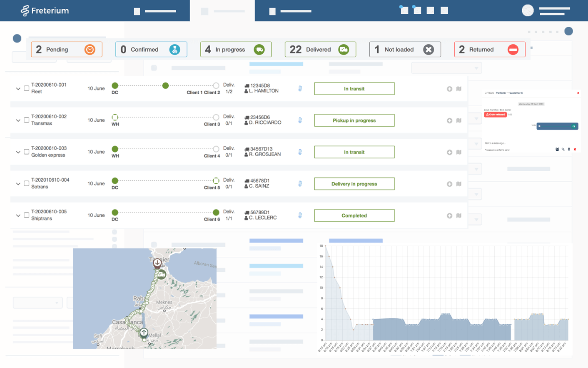Open the map icon on L. HAMILTON row
The image size is (588, 368).
pos(458,89)
